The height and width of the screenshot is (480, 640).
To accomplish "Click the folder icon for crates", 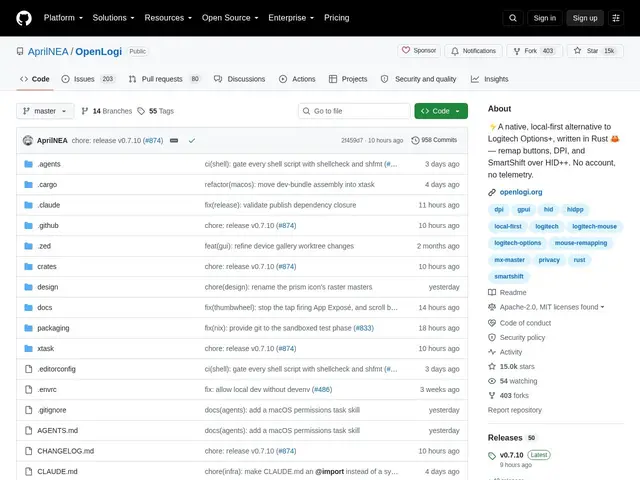I will (x=28, y=267).
